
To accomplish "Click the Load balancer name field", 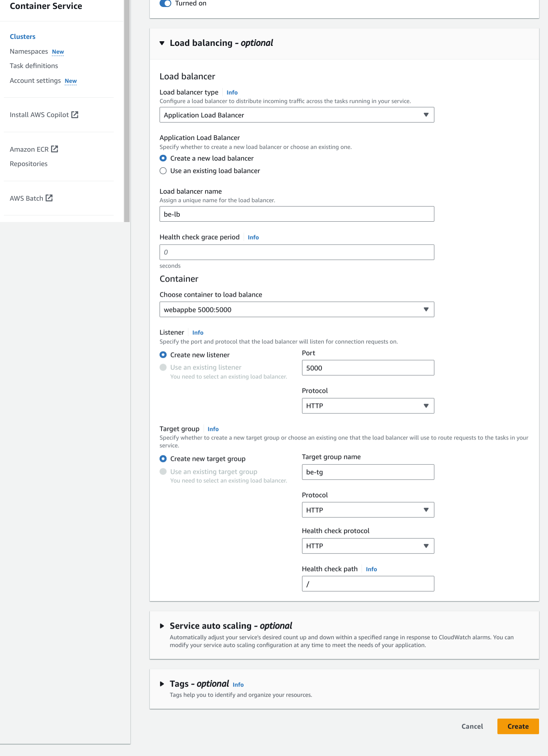I will point(297,214).
